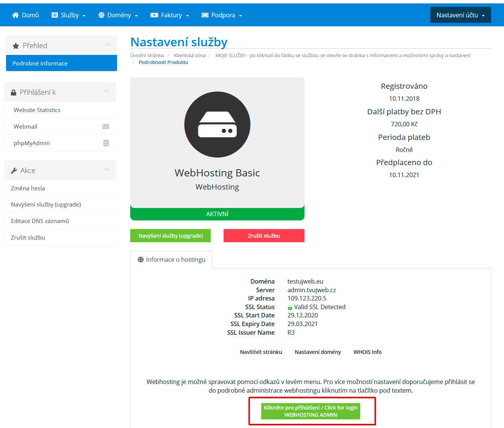Viewport: 504px width, 428px height.
Task: Open the Nastavení účtu dropdown
Action: tap(460, 15)
